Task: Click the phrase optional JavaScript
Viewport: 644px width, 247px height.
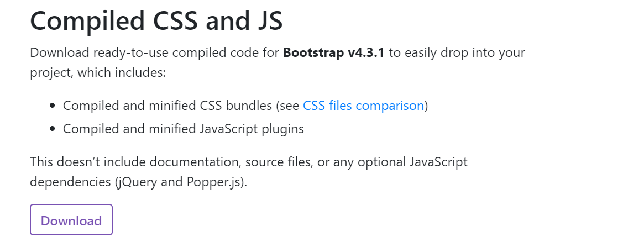Action: 412,162
